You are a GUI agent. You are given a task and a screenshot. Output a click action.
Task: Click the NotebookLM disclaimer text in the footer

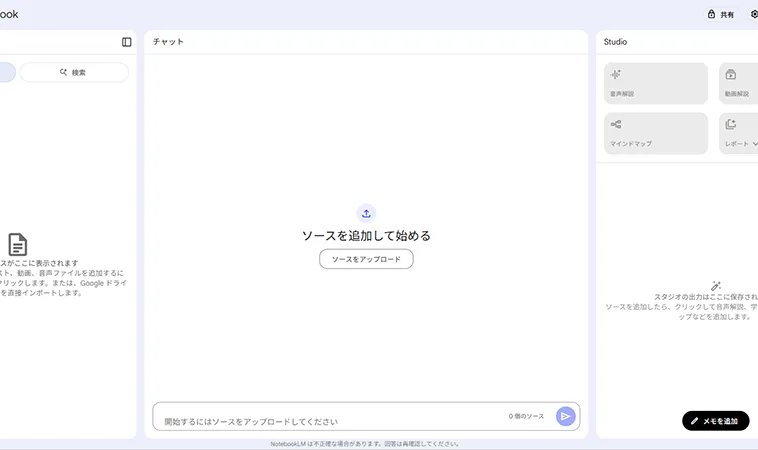pyautogui.click(x=365, y=444)
